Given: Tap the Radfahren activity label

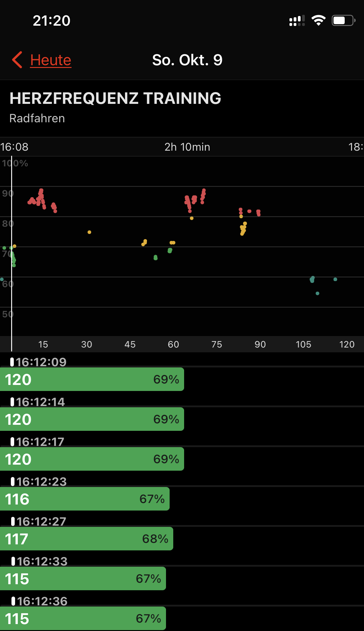Looking at the screenshot, I should pyautogui.click(x=37, y=118).
